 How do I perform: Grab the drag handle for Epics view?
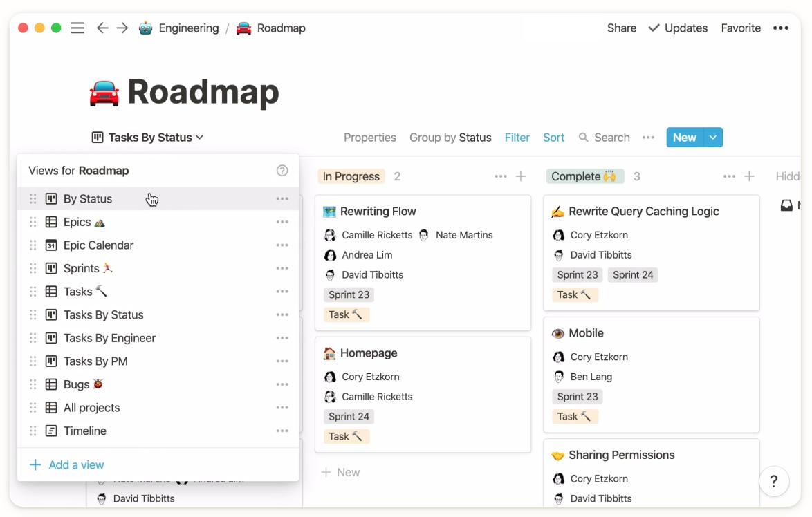point(33,222)
